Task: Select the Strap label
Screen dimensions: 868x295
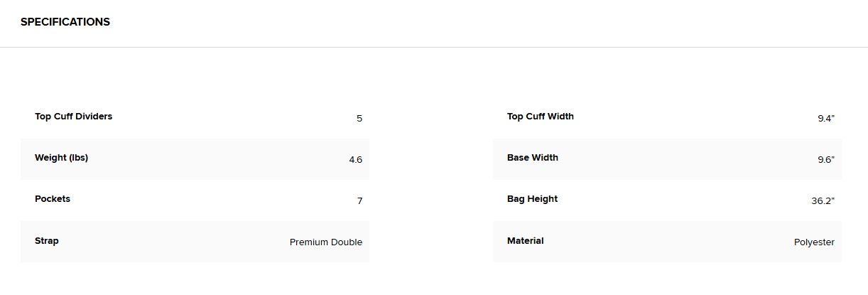Action: point(47,241)
